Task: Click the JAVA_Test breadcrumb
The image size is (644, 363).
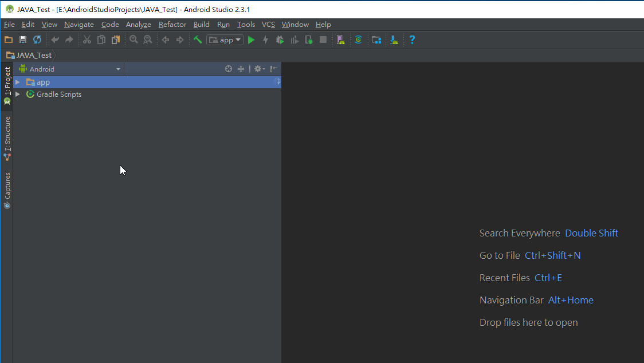Action: (29, 55)
